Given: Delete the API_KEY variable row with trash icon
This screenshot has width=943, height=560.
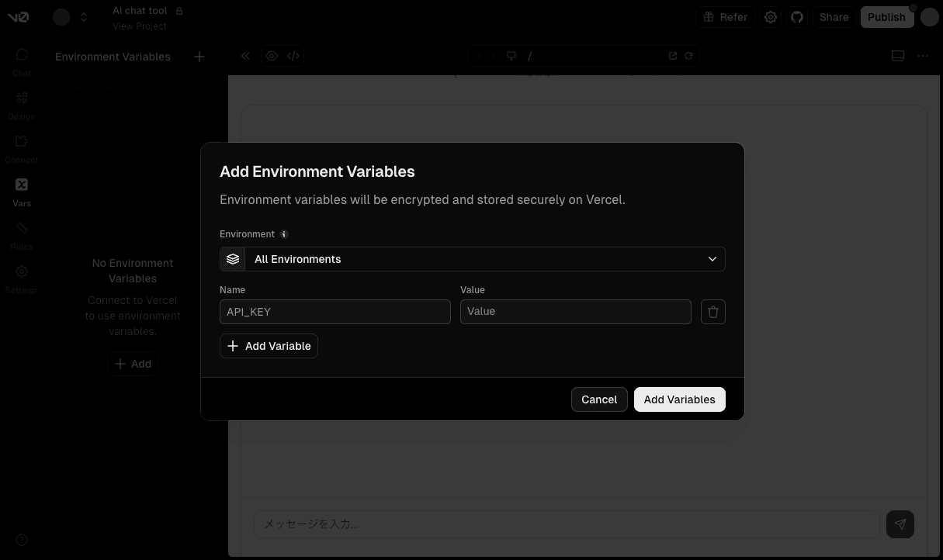Looking at the screenshot, I should click(712, 312).
